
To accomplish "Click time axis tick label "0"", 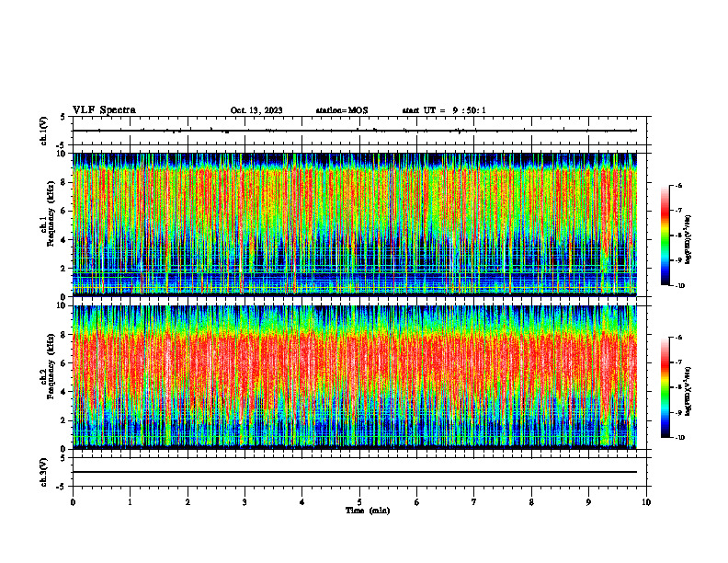I will click(x=73, y=502).
